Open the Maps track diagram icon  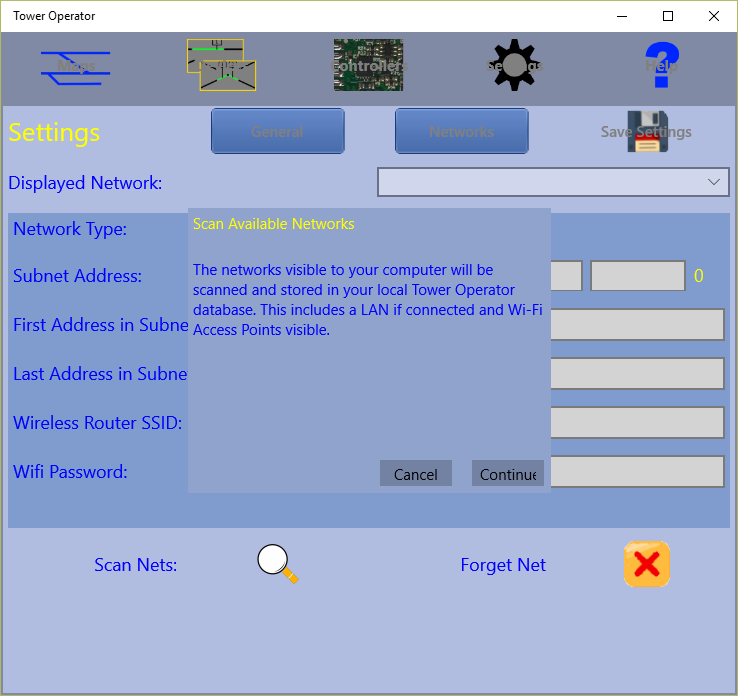click(76, 66)
